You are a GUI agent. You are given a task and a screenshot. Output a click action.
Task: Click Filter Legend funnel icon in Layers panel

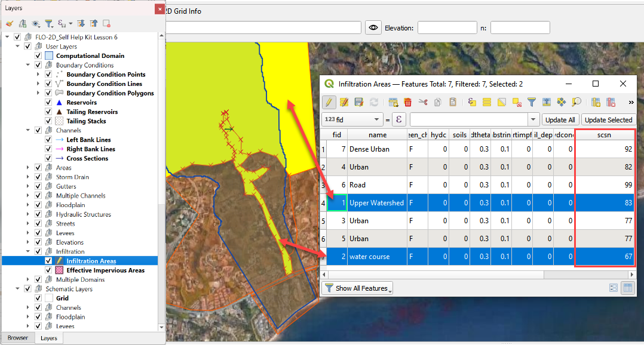pyautogui.click(x=49, y=23)
